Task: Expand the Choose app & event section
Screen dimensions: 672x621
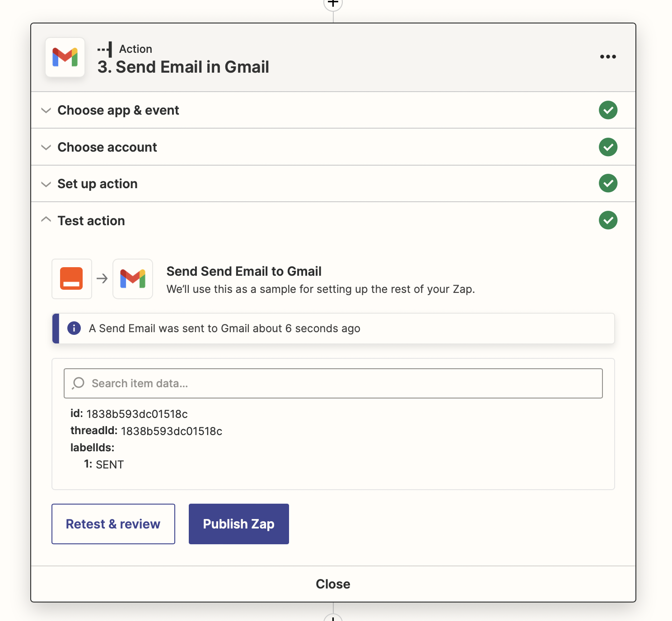Action: pos(118,110)
